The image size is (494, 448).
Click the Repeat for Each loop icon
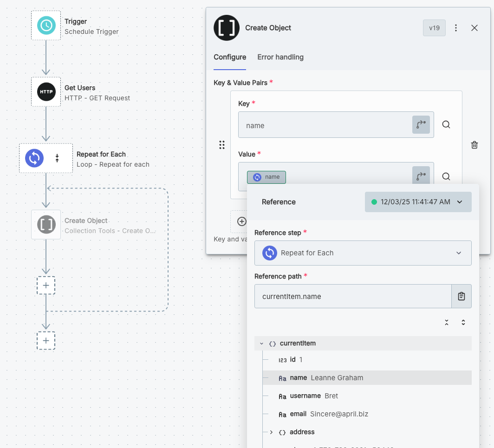(34, 158)
